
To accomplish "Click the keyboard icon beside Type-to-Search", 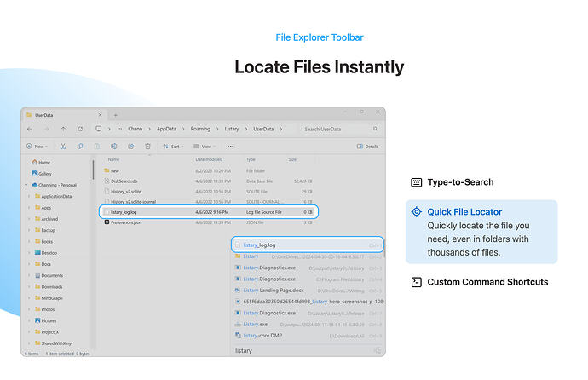I will pos(416,182).
